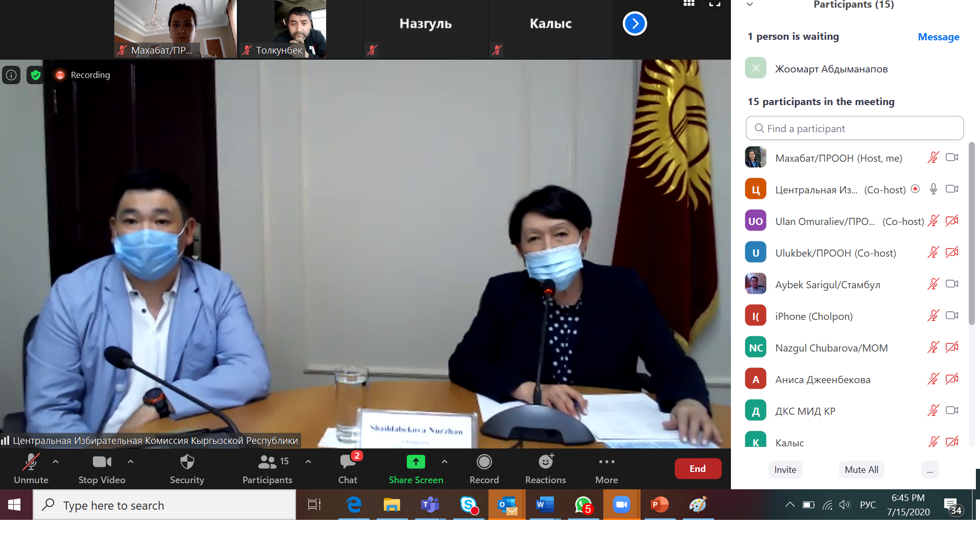Open share options arrow beside Share Screen
980x551 pixels.
(445, 462)
